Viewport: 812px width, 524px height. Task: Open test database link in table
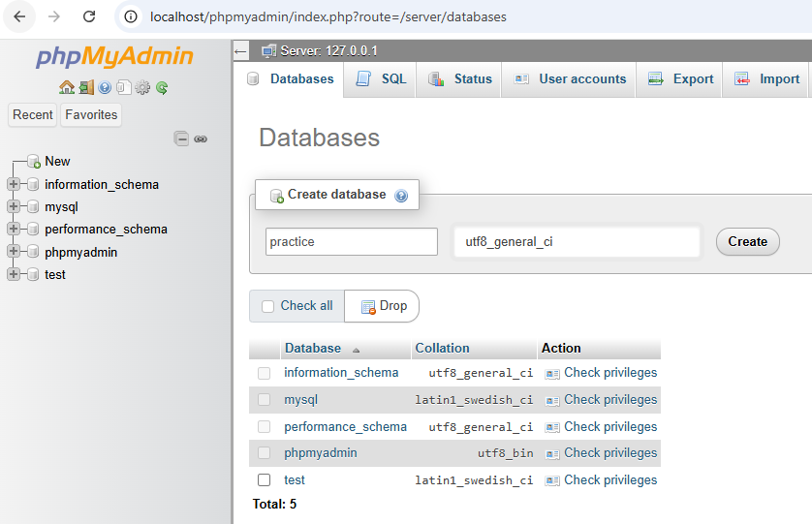tap(295, 480)
